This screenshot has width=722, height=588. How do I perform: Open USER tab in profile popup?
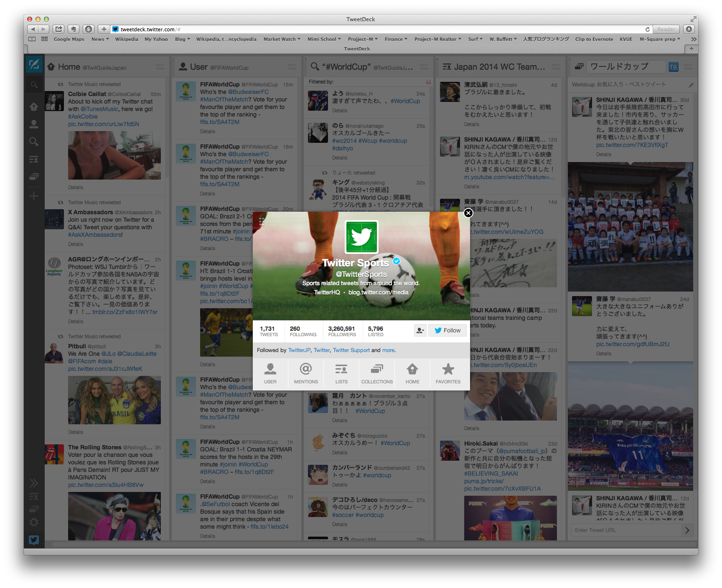pyautogui.click(x=270, y=373)
